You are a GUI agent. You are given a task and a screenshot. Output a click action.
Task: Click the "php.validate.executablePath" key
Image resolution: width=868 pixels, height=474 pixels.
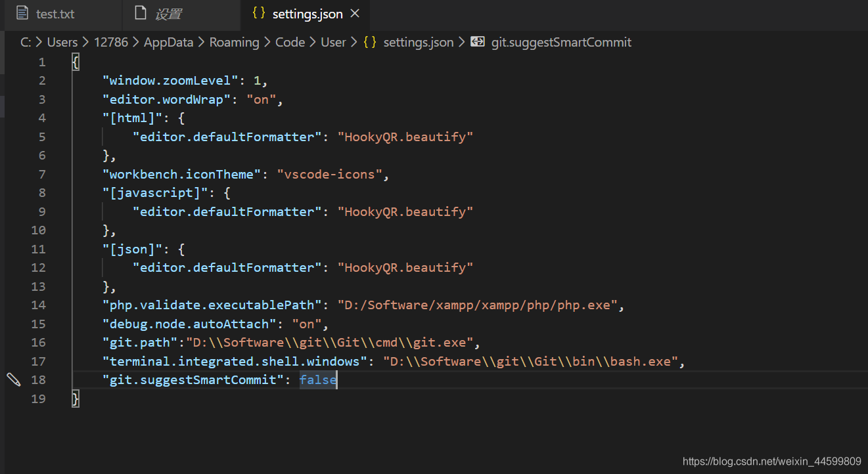(x=212, y=305)
